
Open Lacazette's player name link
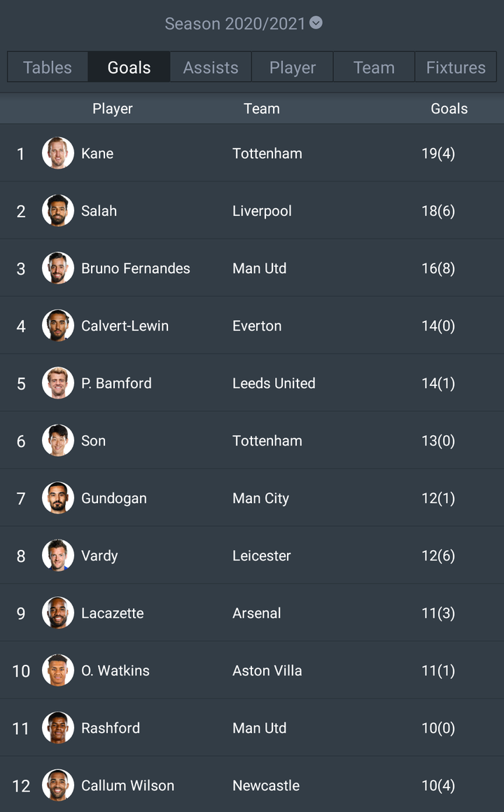[112, 613]
